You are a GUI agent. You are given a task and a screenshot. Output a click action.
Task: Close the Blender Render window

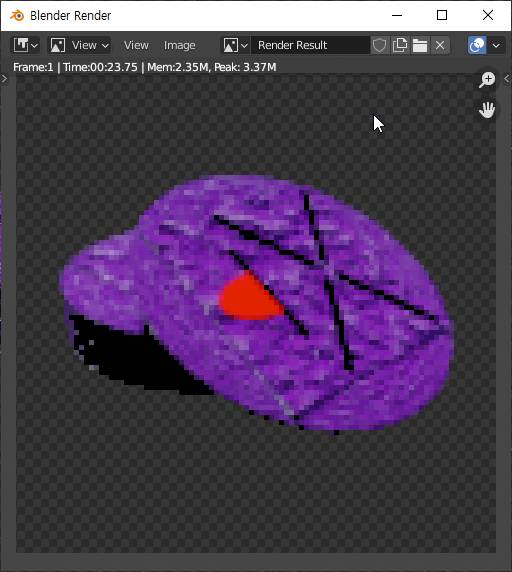488,15
